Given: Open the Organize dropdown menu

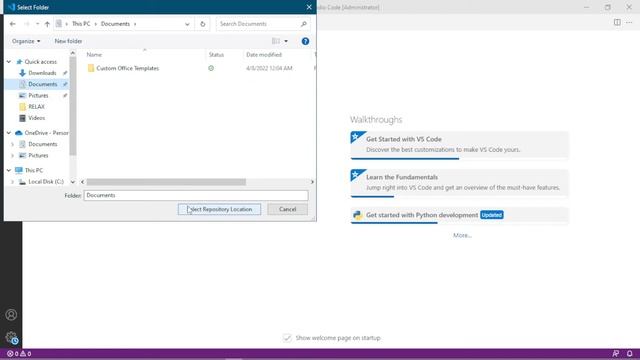Looking at the screenshot, I should point(26,41).
